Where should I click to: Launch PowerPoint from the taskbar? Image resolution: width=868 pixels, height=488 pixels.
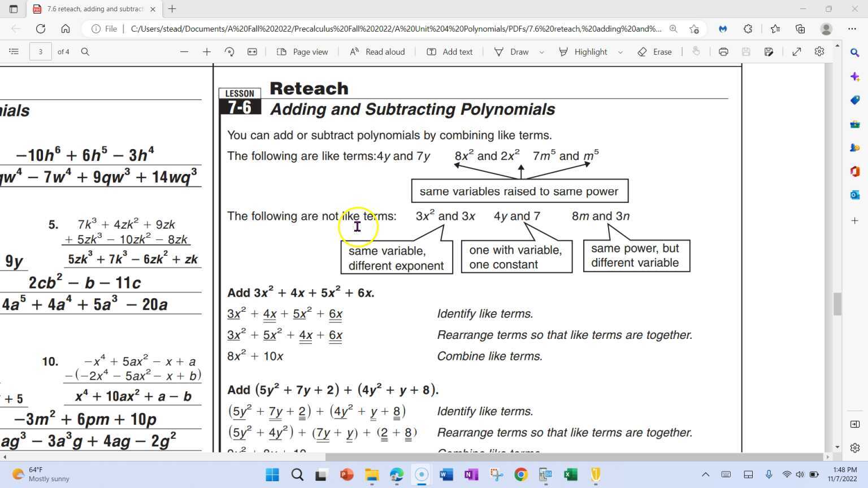pyautogui.click(x=347, y=474)
